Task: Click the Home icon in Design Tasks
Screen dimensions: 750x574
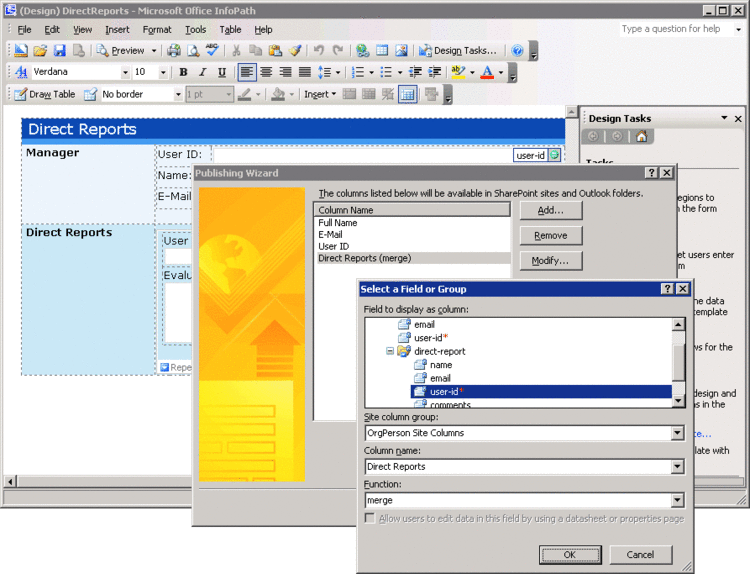Action: pos(641,137)
